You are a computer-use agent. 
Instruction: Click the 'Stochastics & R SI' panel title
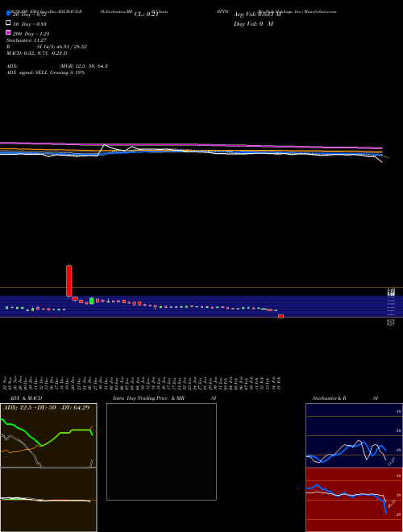point(345,398)
